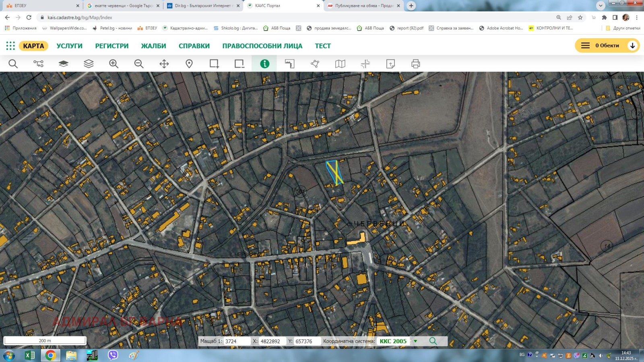Expand the 0 Обекти panel arrow
The image size is (644, 362).
click(632, 45)
